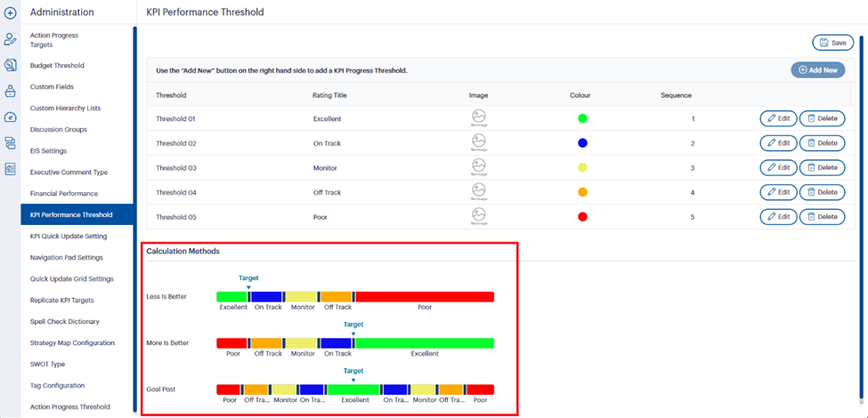
Task: Click the image placeholder for Off Track row
Action: [479, 192]
